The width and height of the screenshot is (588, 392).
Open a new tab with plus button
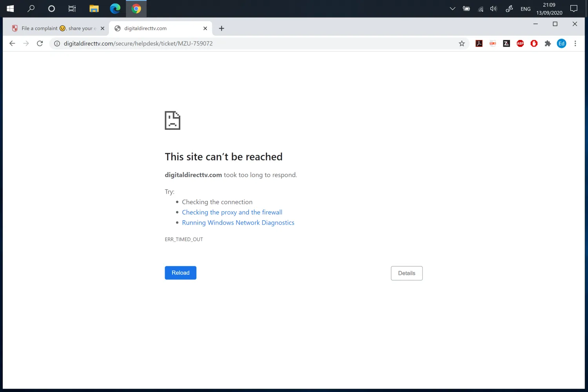221,28
